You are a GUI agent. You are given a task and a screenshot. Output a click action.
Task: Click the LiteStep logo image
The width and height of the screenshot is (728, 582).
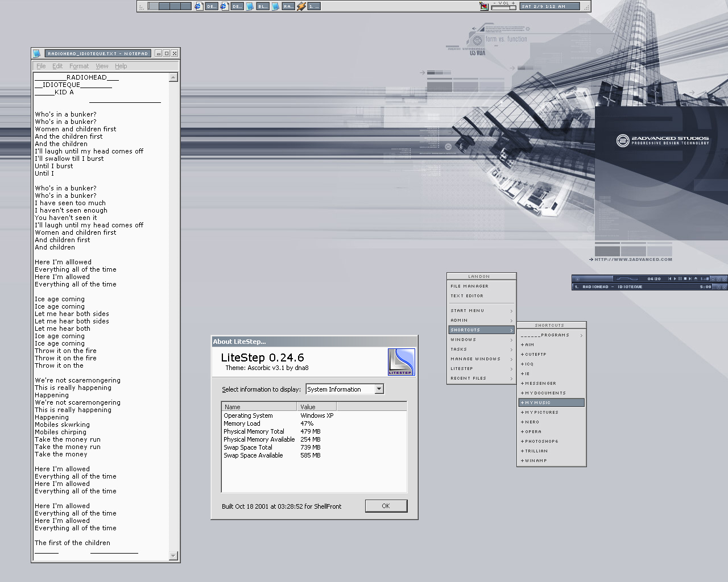click(401, 362)
